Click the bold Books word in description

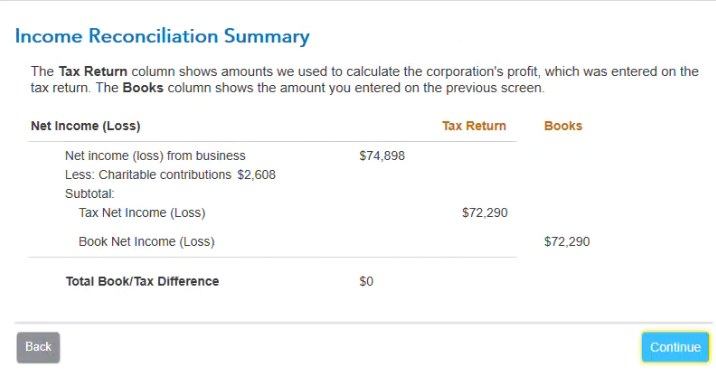click(x=143, y=88)
